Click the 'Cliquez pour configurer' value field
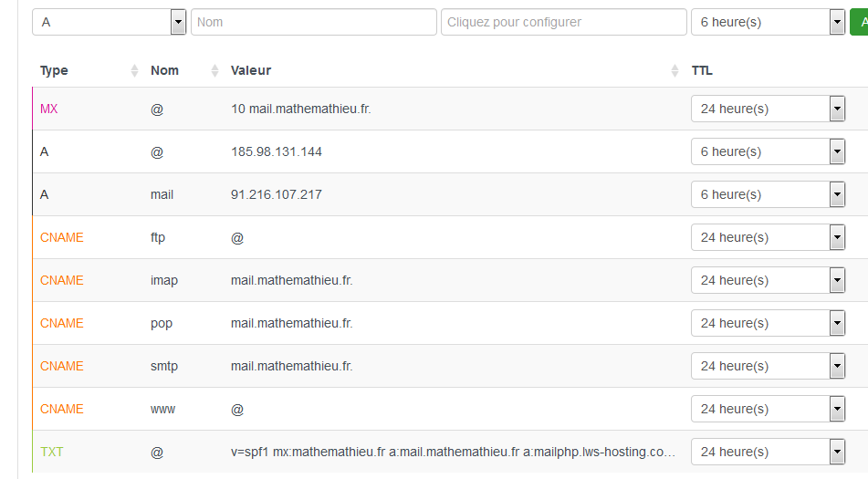 pyautogui.click(x=563, y=22)
